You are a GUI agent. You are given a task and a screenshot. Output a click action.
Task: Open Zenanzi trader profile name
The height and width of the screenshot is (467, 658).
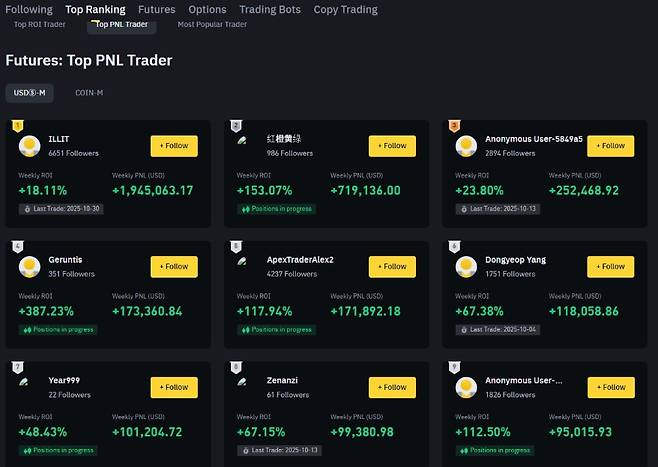[283, 380]
